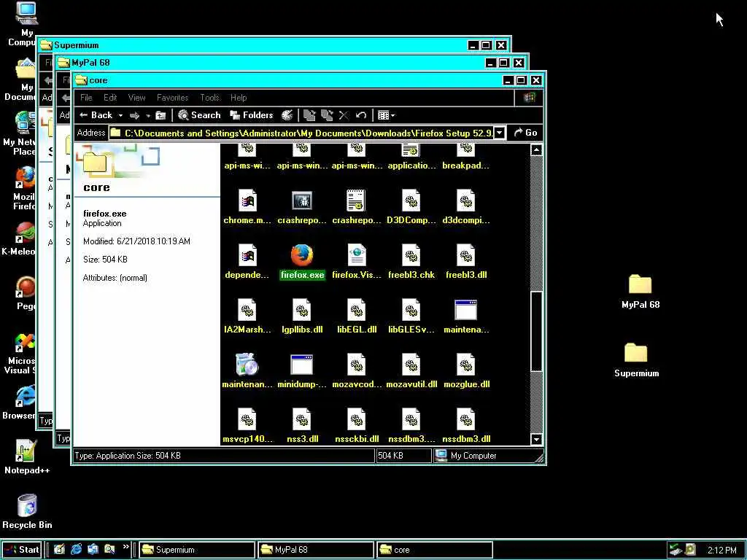The width and height of the screenshot is (747, 560).
Task: Select the MyPal 68 desktop folder
Action: click(640, 292)
